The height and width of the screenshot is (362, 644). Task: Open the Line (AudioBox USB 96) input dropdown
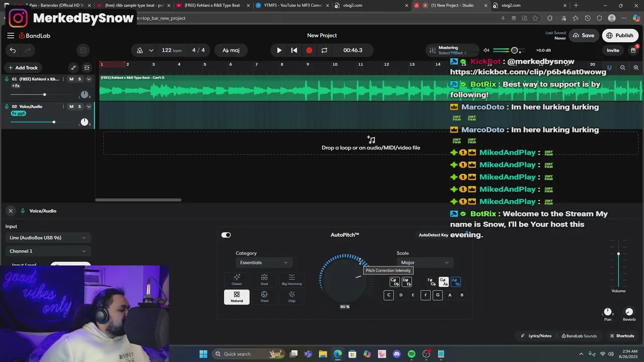[47, 238]
